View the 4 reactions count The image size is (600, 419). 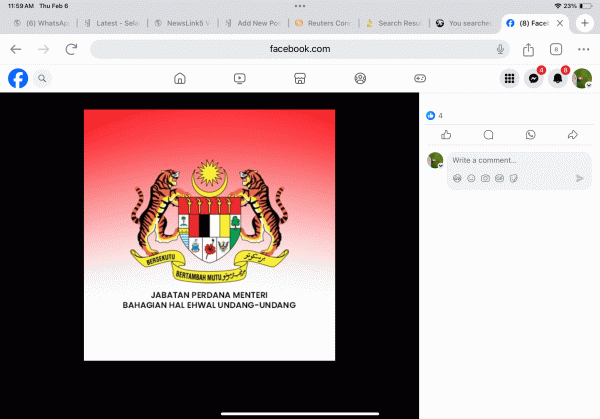[x=435, y=115]
